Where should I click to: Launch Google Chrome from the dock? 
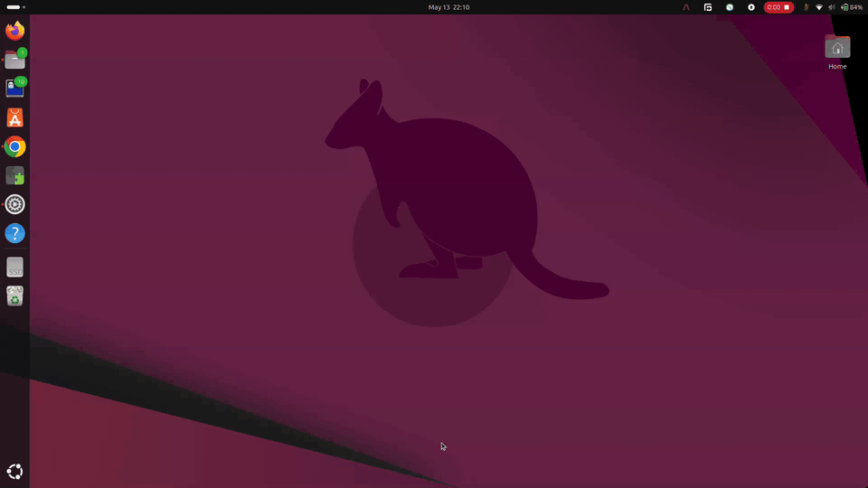coord(15,146)
